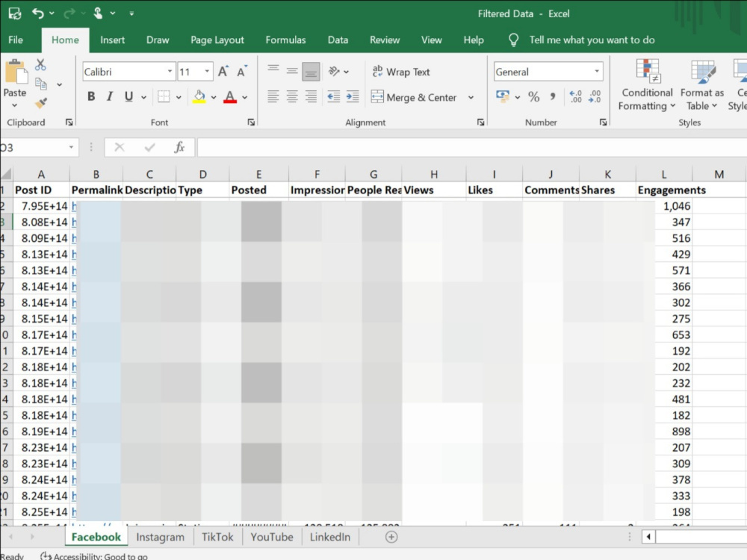Click the Format Painter brush icon

point(41,103)
